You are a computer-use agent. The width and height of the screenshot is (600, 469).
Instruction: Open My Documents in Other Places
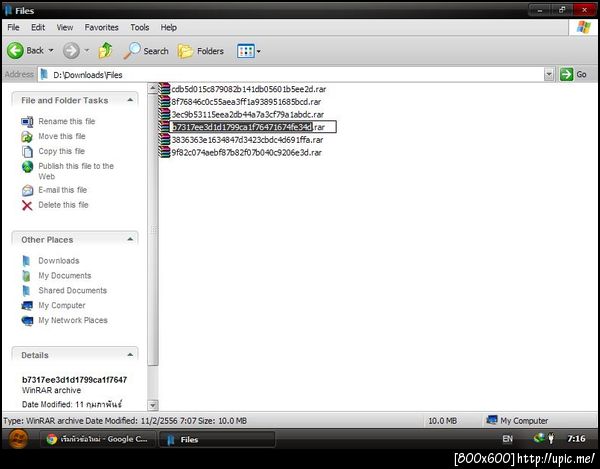tap(65, 275)
